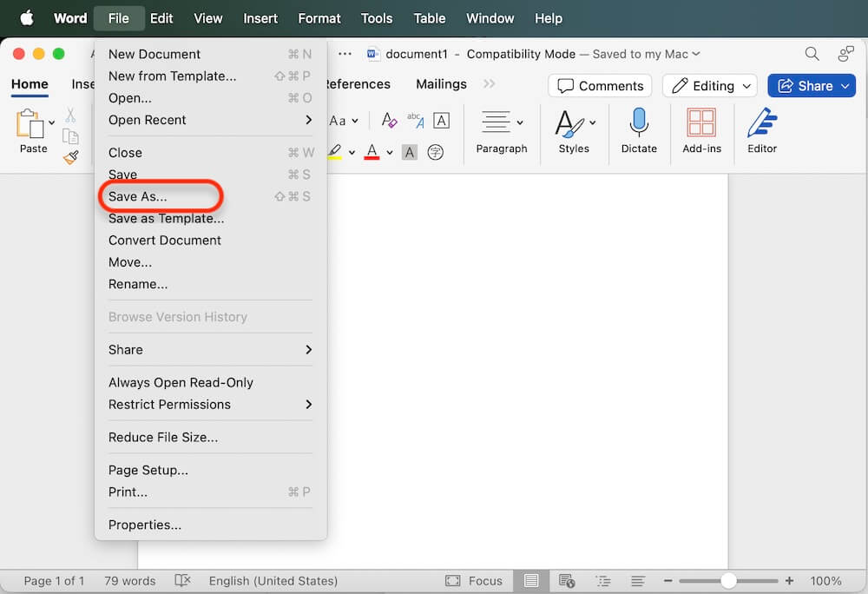Launch the Editor pane
This screenshot has width=868, height=594.
point(761,130)
